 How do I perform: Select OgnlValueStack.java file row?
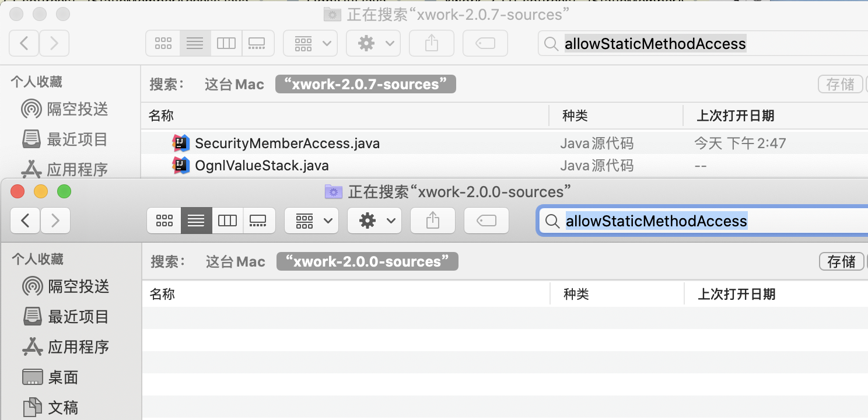click(505, 166)
